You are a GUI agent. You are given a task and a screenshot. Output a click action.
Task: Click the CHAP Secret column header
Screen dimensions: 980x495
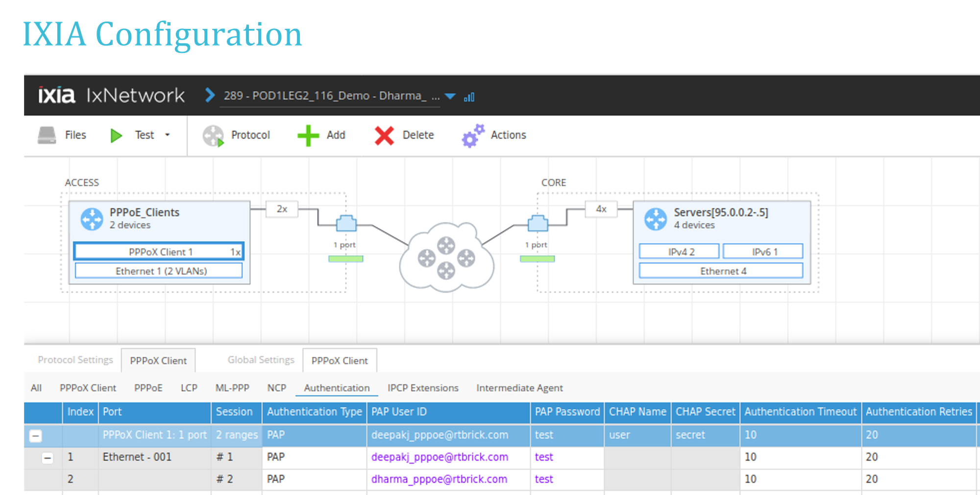pyautogui.click(x=706, y=412)
